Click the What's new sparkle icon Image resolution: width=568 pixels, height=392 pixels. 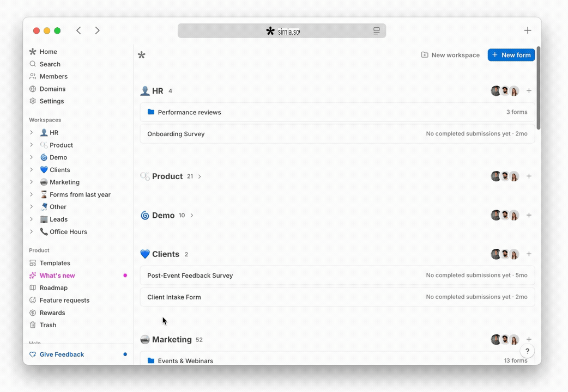click(33, 275)
